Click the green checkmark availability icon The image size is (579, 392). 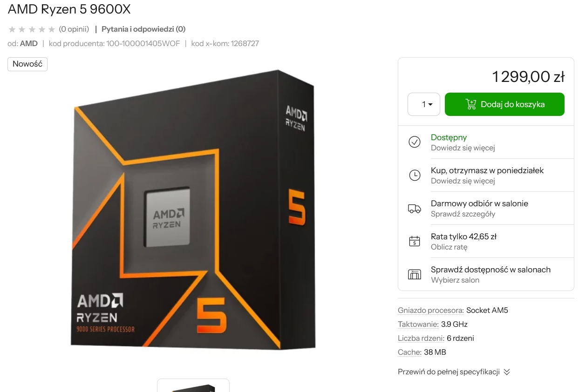point(415,142)
